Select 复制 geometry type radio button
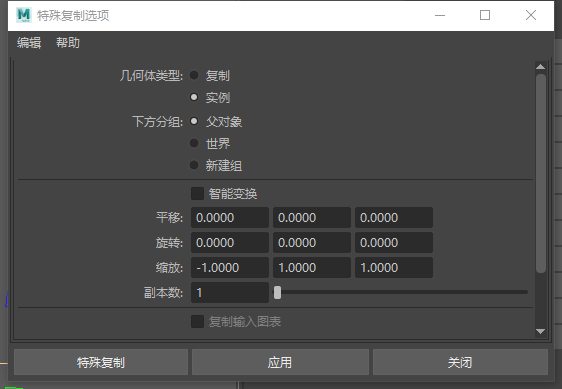 194,75
